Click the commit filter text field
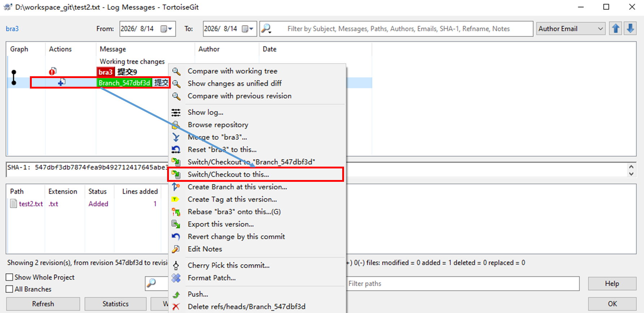644x313 pixels. point(396,29)
